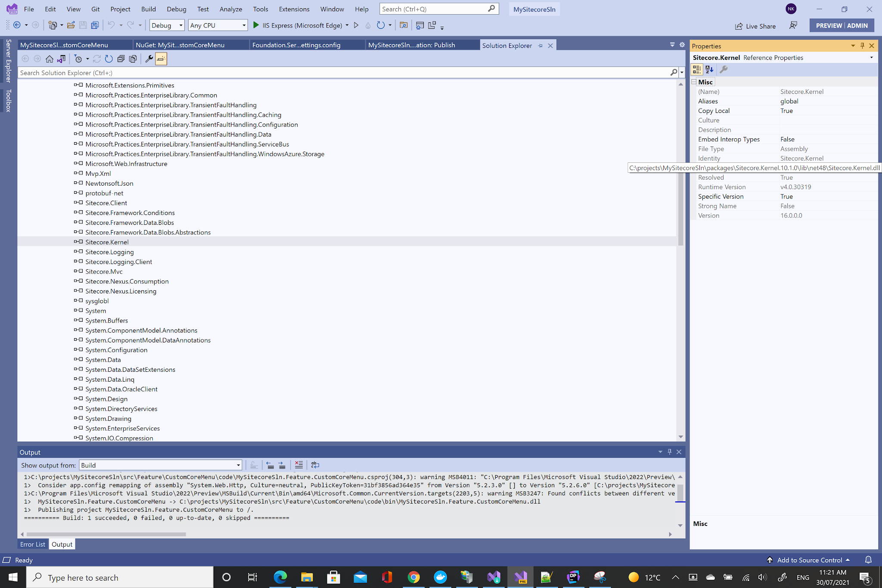Pin the Output window via its pin icon
882x588 pixels.
(670, 452)
